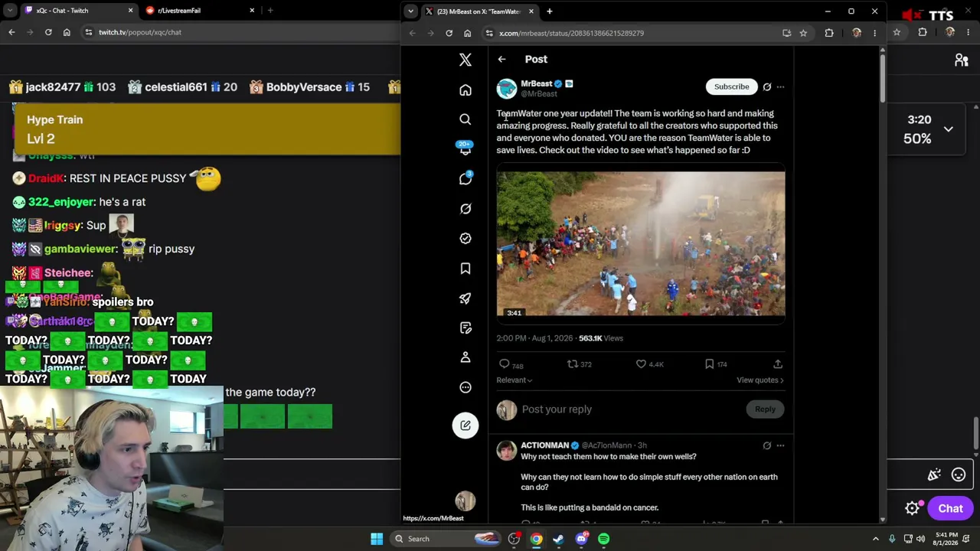Like MrBeast's post with the heart icon
The height and width of the screenshot is (551, 980).
click(x=641, y=364)
